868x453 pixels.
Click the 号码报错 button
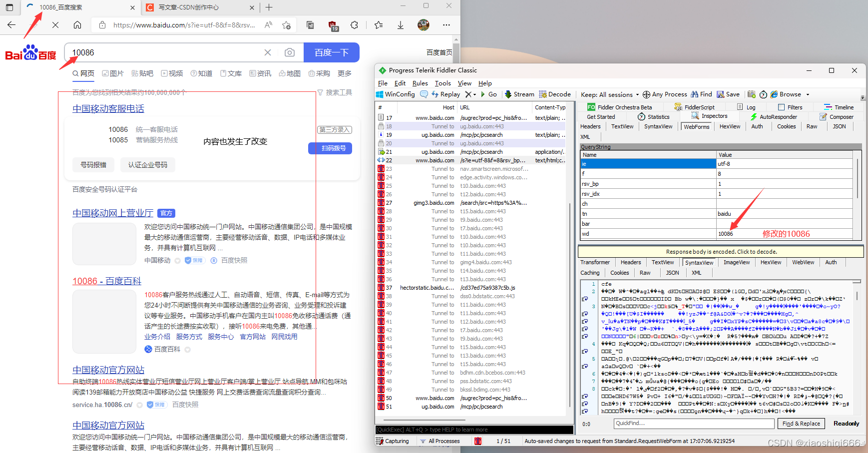pos(93,165)
